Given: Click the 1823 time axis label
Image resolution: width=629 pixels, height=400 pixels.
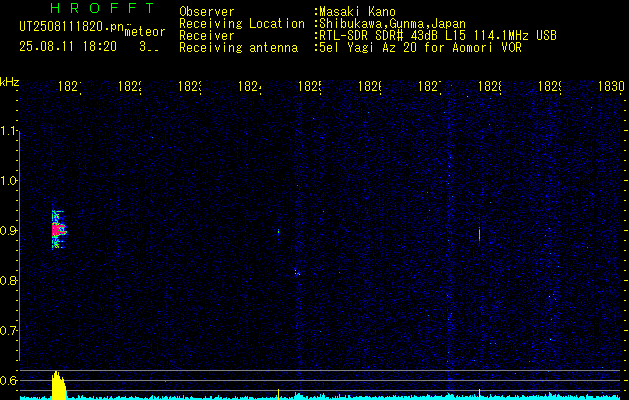Looking at the screenshot, I should [x=190, y=86].
